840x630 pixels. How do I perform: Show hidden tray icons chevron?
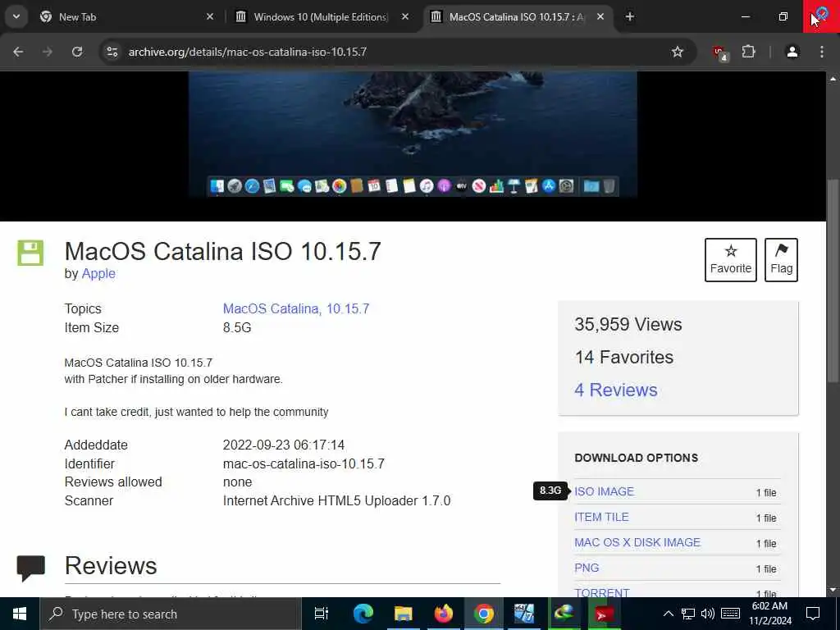coord(668,614)
